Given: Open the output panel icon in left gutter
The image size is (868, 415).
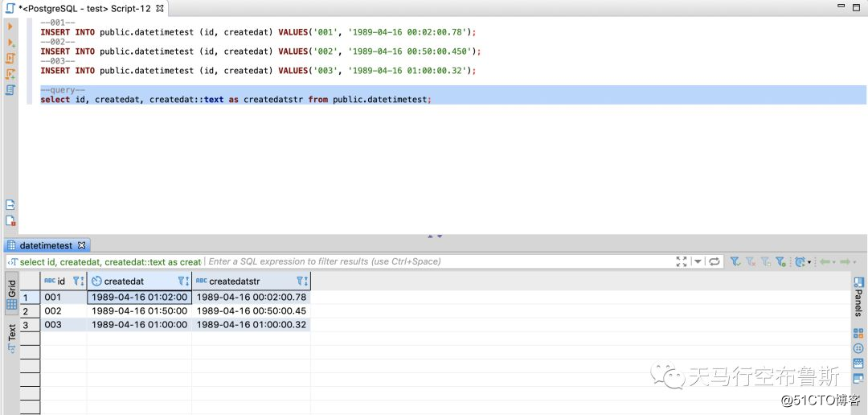Looking at the screenshot, I should coord(10,204).
